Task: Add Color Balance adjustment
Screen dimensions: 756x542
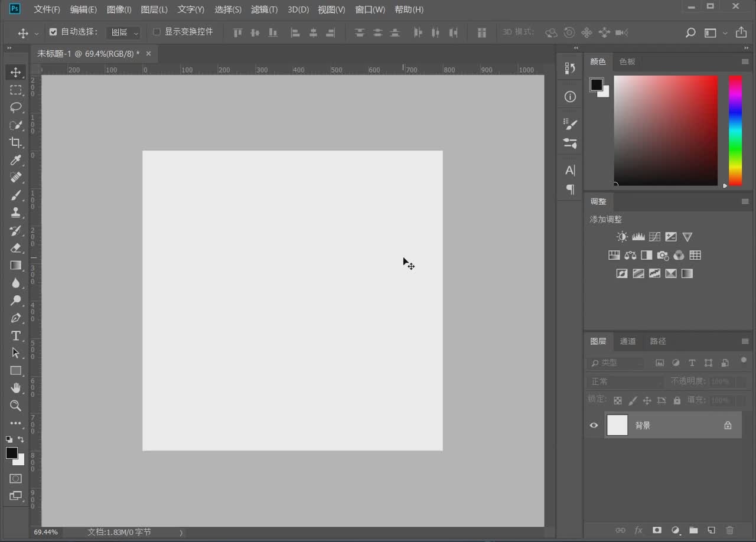Action: (x=630, y=255)
